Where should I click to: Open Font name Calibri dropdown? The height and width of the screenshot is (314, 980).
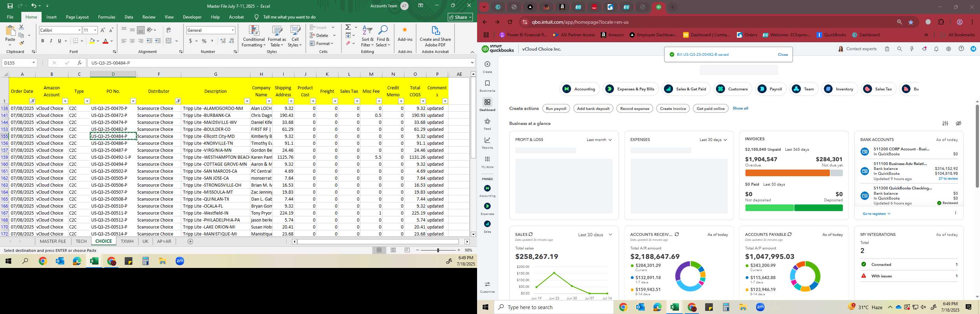79,30
